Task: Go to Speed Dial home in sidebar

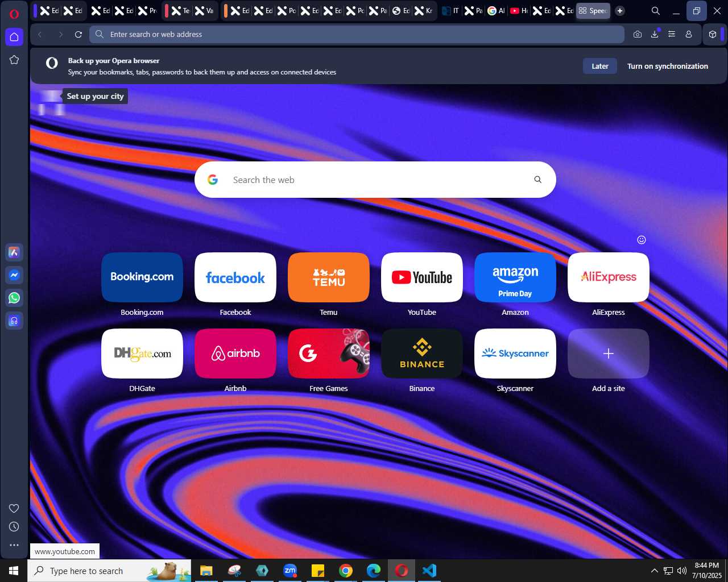Action: point(14,37)
